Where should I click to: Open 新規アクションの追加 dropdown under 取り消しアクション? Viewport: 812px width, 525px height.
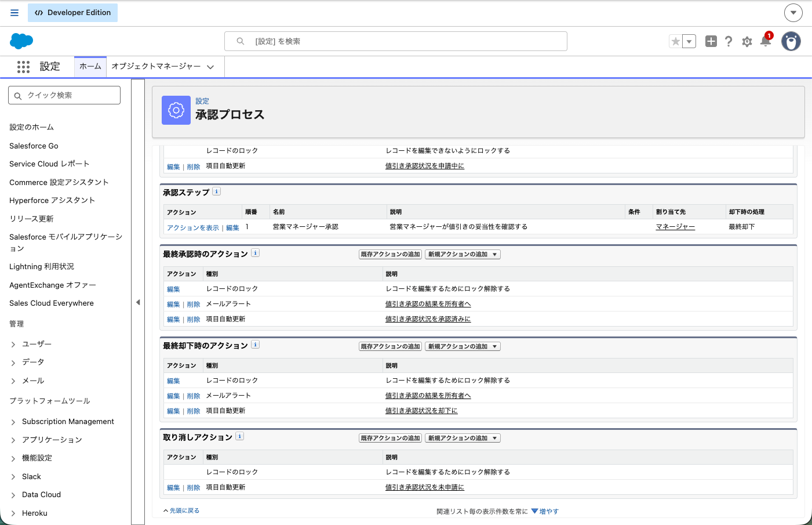tap(463, 438)
